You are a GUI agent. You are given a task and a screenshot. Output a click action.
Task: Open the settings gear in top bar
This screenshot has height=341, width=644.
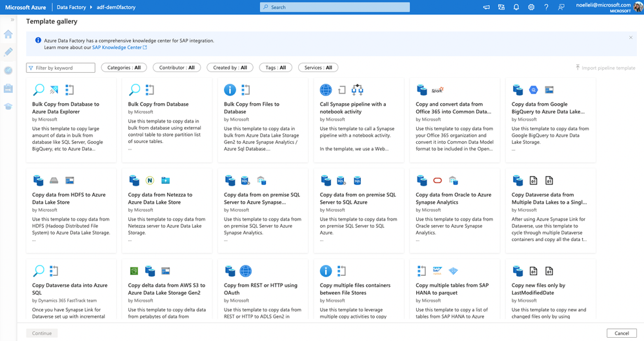(x=531, y=7)
